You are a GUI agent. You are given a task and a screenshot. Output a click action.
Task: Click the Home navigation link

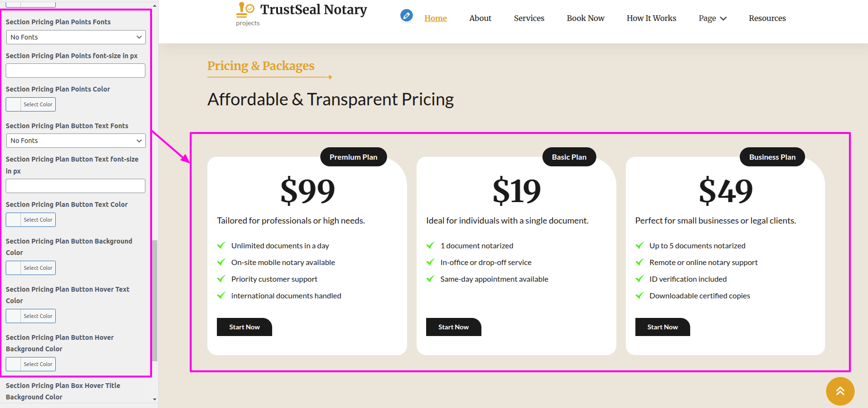435,18
